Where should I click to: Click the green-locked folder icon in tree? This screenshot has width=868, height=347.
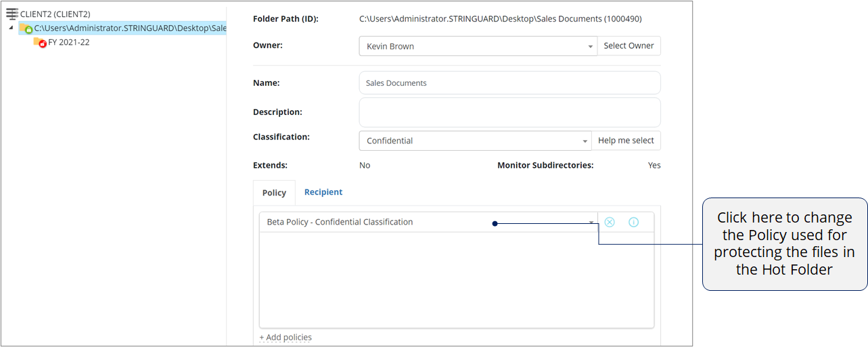pos(26,28)
